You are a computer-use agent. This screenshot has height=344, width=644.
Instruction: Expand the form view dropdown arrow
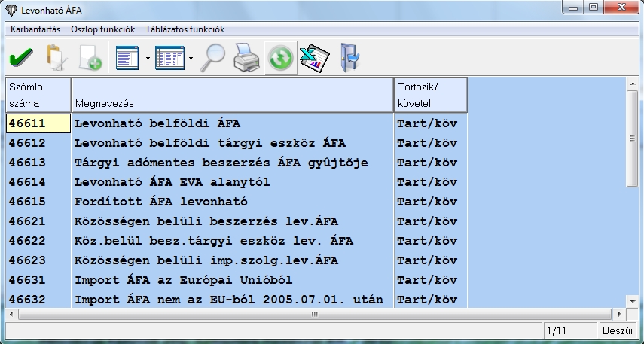click(x=148, y=58)
